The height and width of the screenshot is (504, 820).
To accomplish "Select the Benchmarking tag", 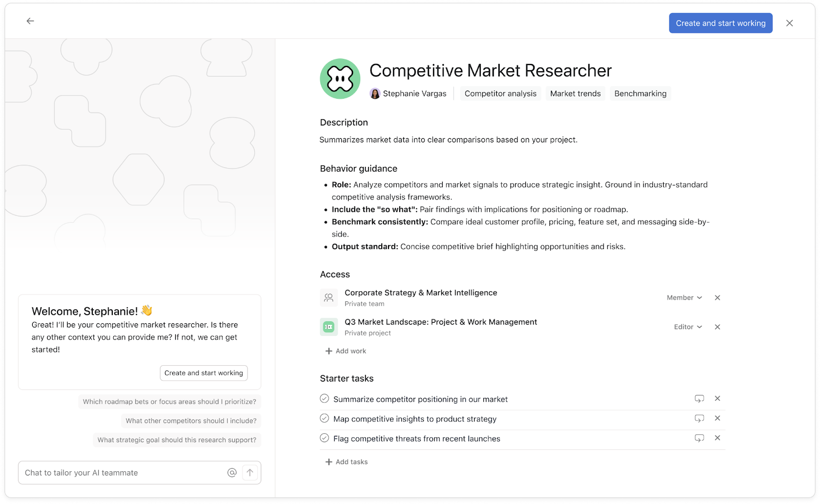I will pyautogui.click(x=640, y=94).
